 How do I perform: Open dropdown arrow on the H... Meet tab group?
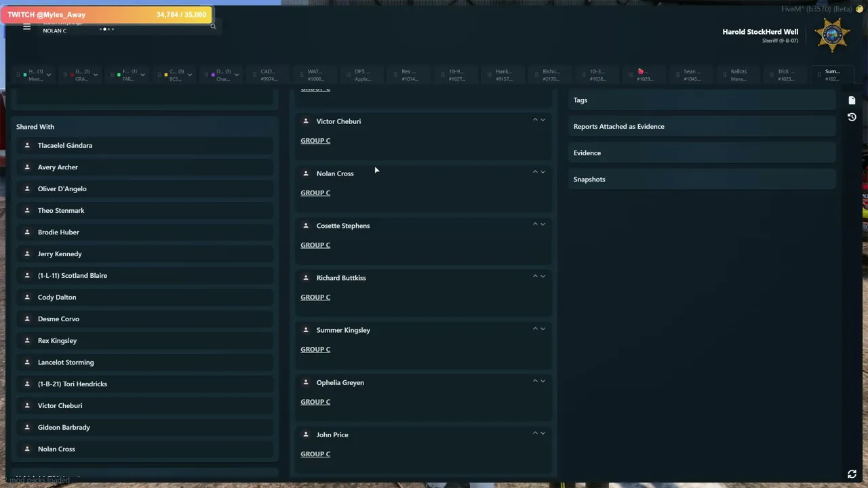click(x=48, y=75)
